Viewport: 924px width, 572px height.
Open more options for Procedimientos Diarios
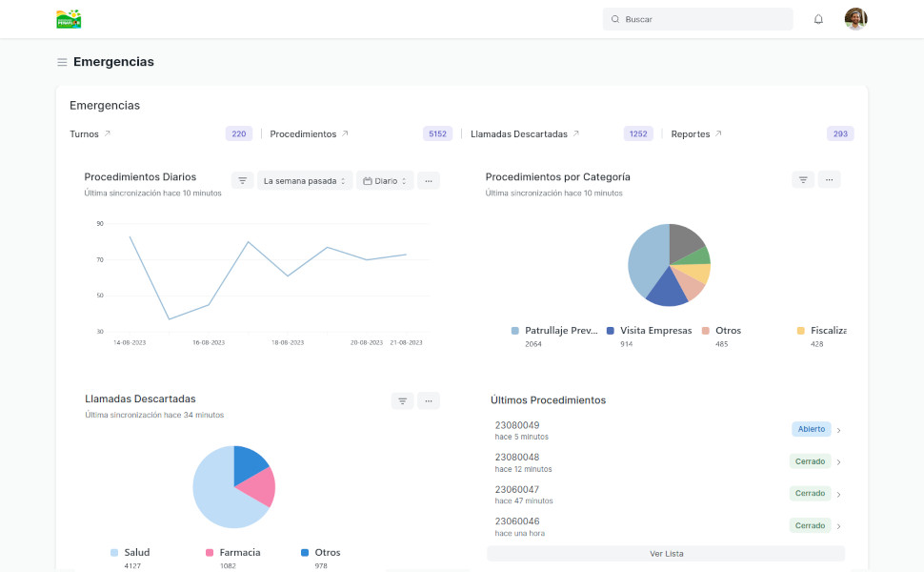coord(429,181)
